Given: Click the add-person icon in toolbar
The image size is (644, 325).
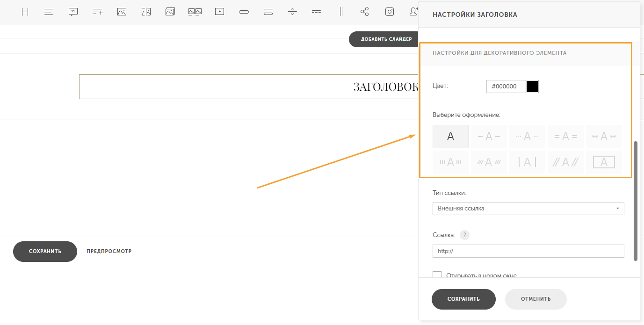Looking at the screenshot, I should tap(413, 12).
